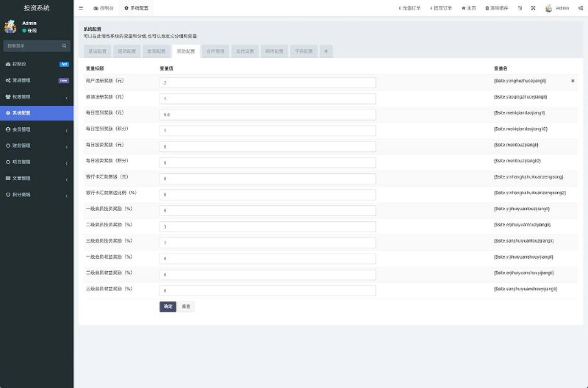This screenshot has height=388, width=588.
Task: Click the new badge beside 常规管理
Action: point(64,80)
